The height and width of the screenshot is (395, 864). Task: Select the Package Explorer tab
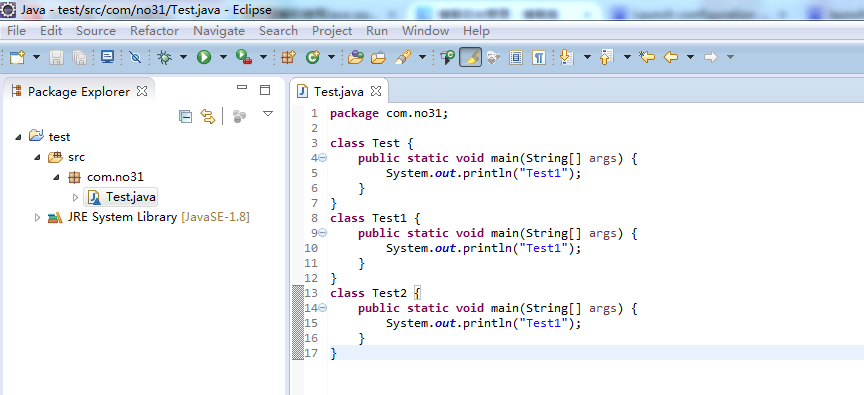pyautogui.click(x=79, y=91)
